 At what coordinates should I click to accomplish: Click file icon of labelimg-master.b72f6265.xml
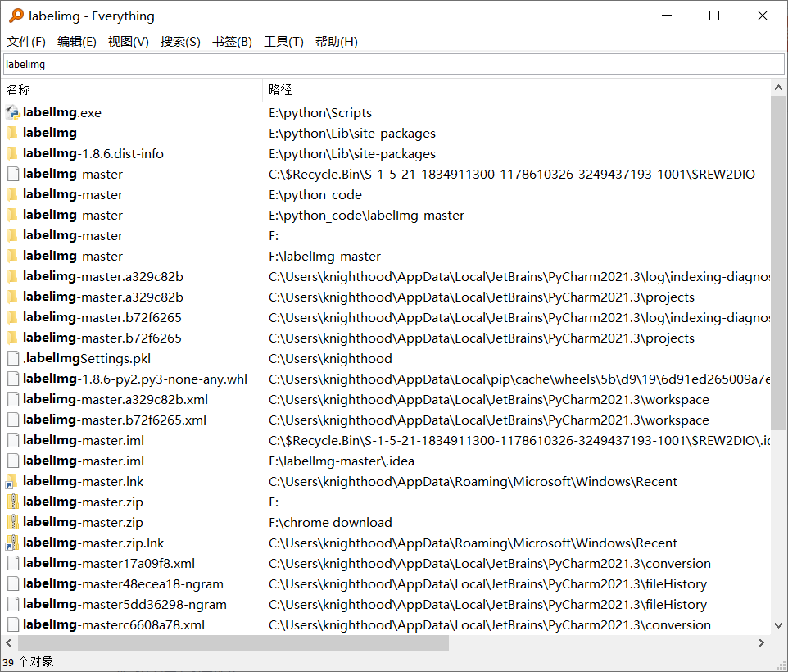tap(13, 420)
